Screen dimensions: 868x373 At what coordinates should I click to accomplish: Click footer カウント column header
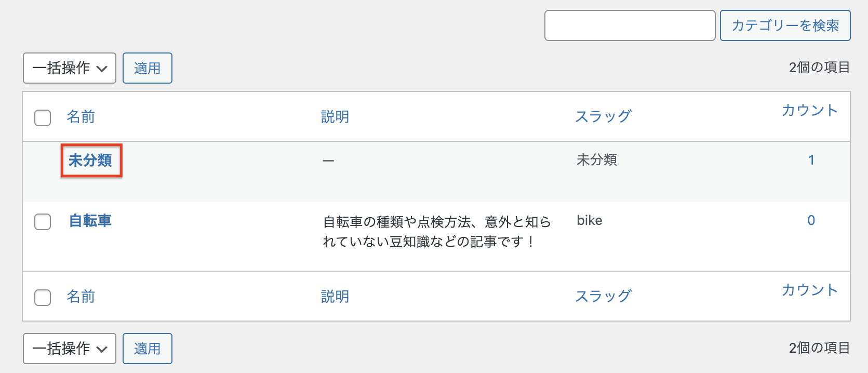809,290
